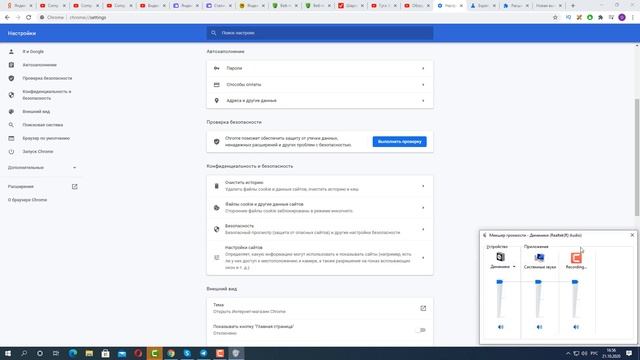Expand the Дополнительные sidebar section
640x360 pixels.
coord(42,168)
